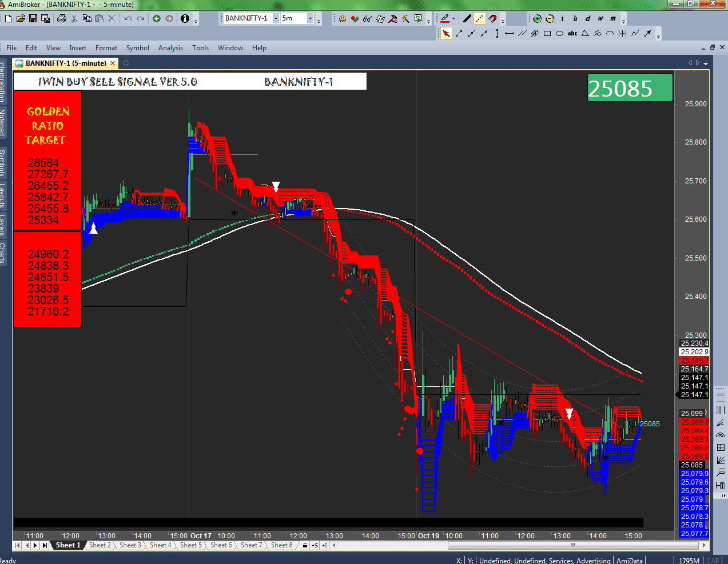Toggle the interval link I button
Viewport: 728px width, 564px height.
pos(324,545)
